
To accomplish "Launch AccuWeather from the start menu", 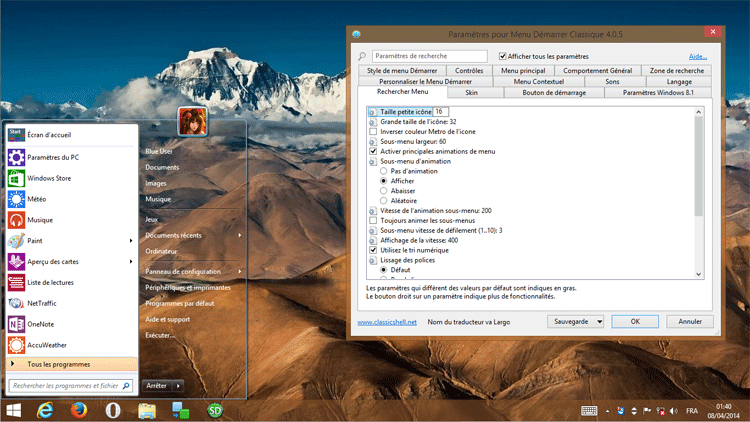I will pos(45,345).
